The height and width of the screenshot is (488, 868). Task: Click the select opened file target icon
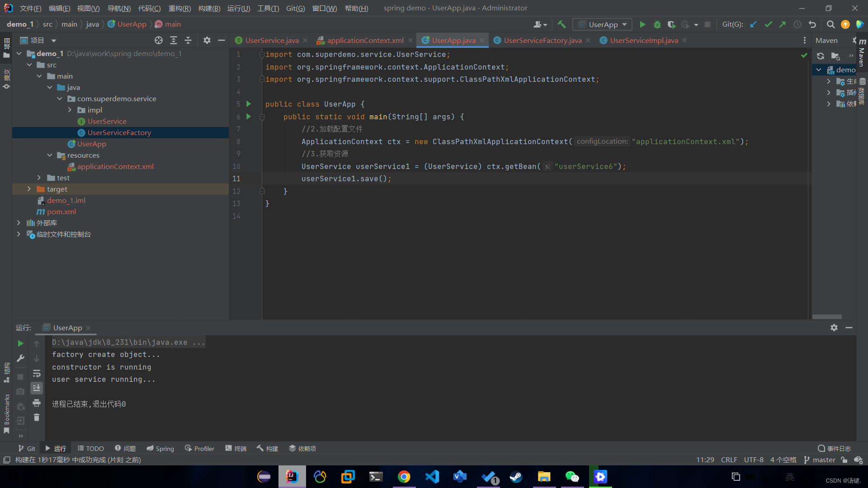pyautogui.click(x=159, y=40)
